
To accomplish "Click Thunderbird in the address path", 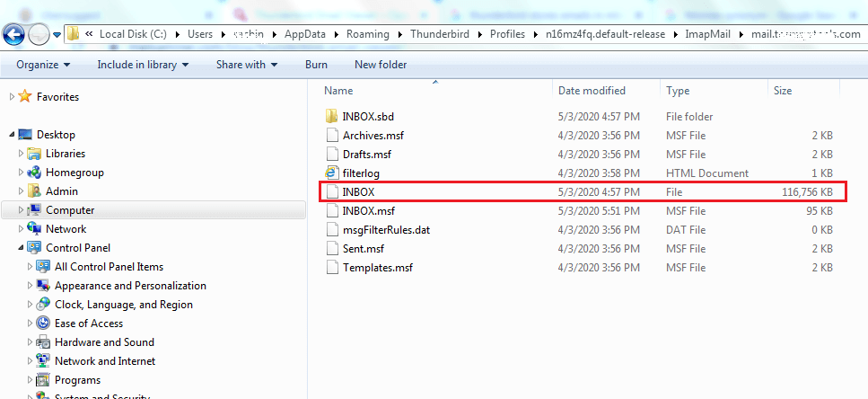I will tap(440, 34).
